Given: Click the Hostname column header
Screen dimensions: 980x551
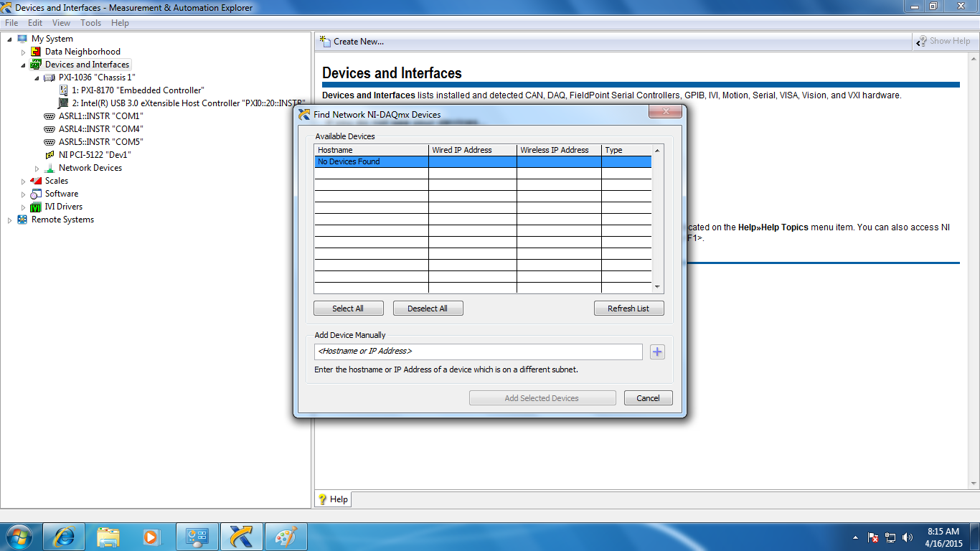Looking at the screenshot, I should tap(371, 150).
